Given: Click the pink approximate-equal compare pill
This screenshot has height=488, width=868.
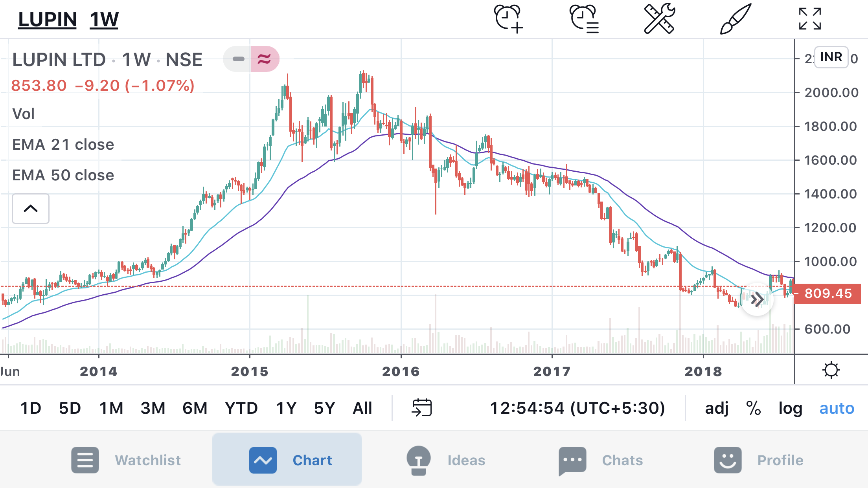Looking at the screenshot, I should [265, 59].
